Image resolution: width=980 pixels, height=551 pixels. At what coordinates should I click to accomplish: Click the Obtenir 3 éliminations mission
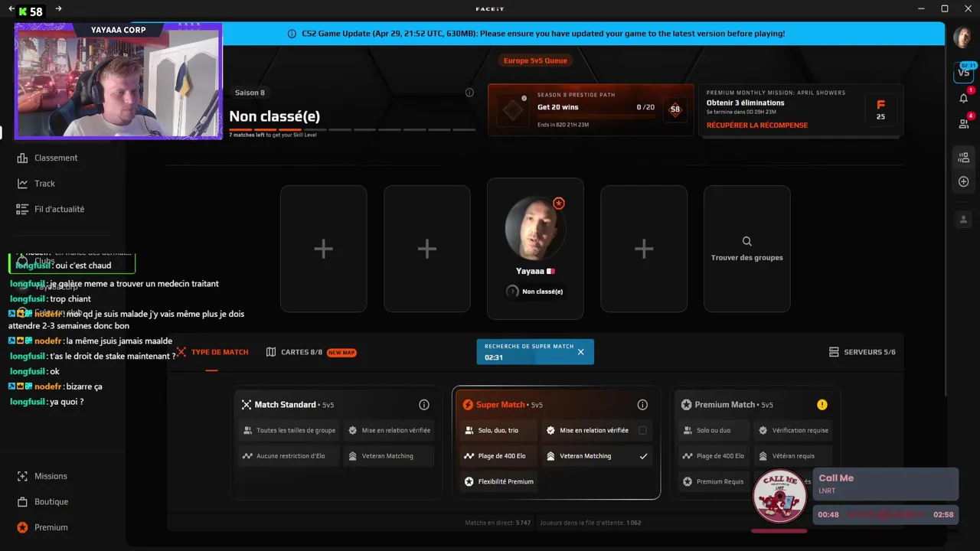click(x=745, y=103)
